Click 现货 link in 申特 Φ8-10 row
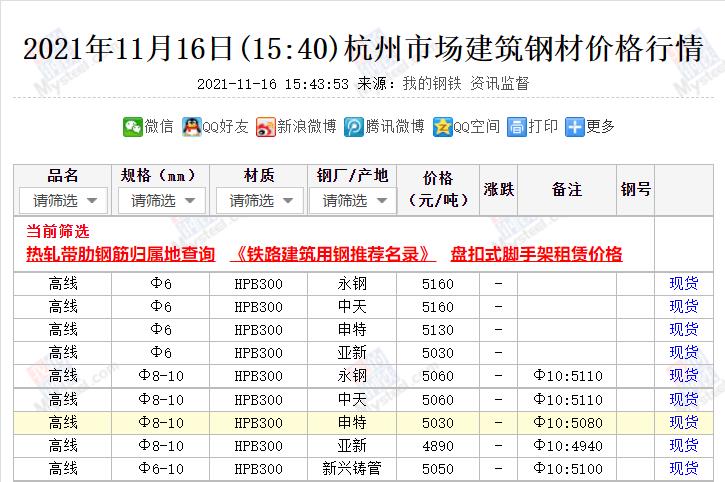The height and width of the screenshot is (482, 725). (683, 422)
